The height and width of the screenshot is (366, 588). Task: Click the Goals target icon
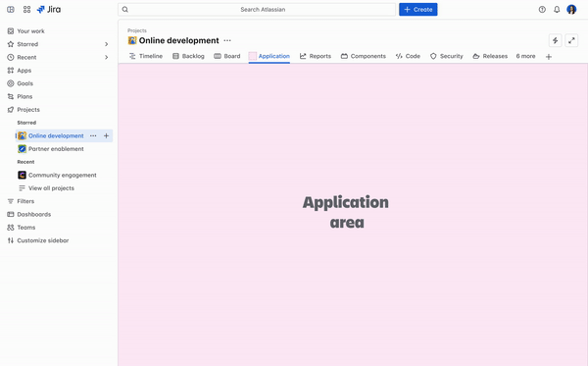pos(11,83)
